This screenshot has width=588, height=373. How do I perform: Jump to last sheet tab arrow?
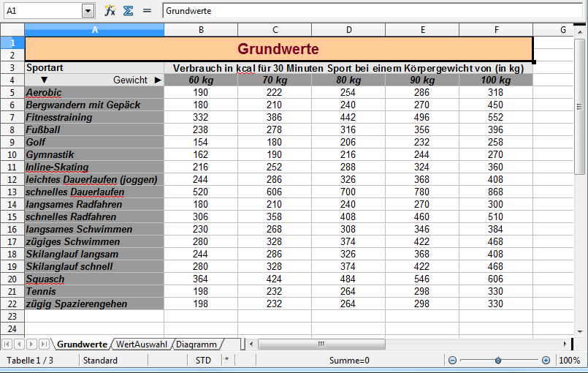point(45,344)
